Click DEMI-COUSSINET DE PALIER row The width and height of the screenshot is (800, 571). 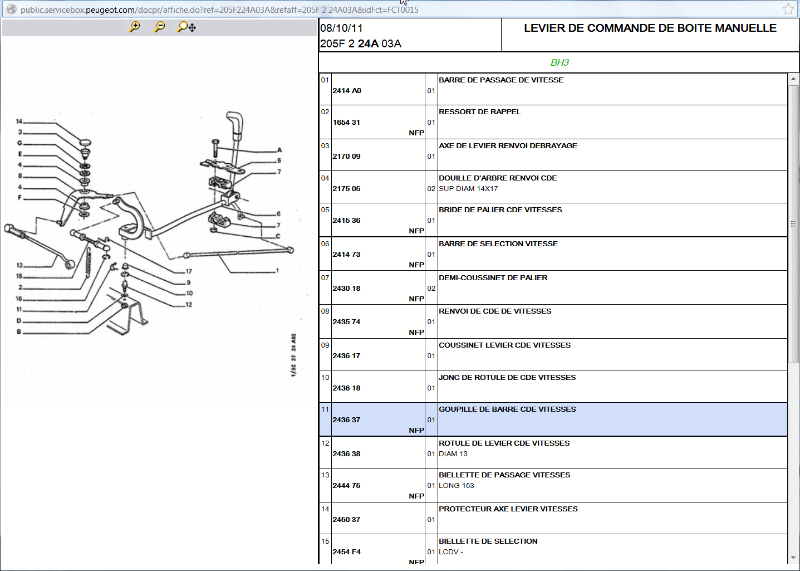pyautogui.click(x=553, y=287)
